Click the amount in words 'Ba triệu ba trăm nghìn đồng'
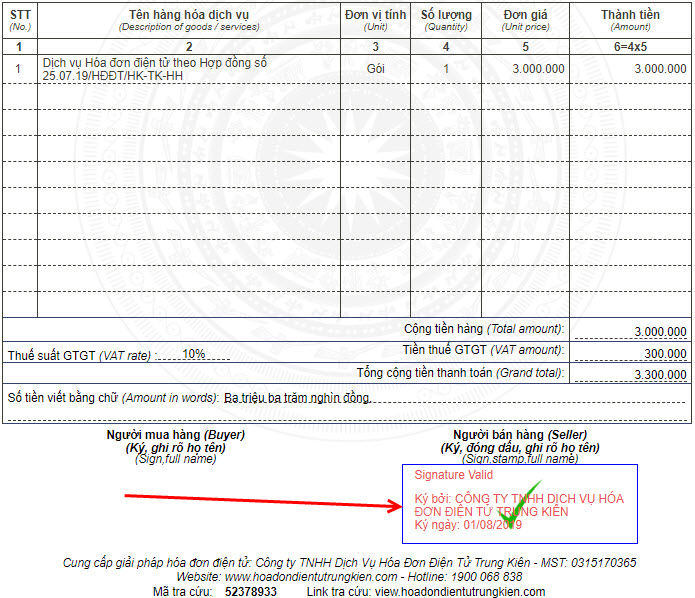The width and height of the screenshot is (695, 598). pyautogui.click(x=297, y=398)
